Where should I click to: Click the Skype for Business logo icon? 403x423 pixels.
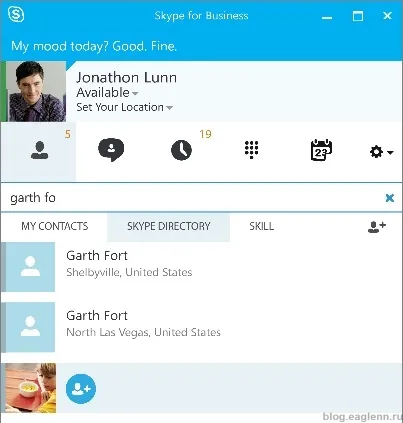(x=16, y=15)
